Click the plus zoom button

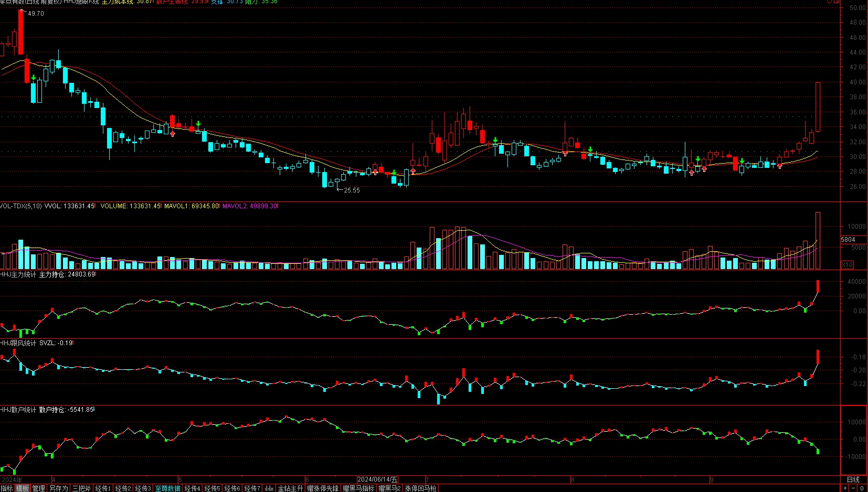coord(845,488)
